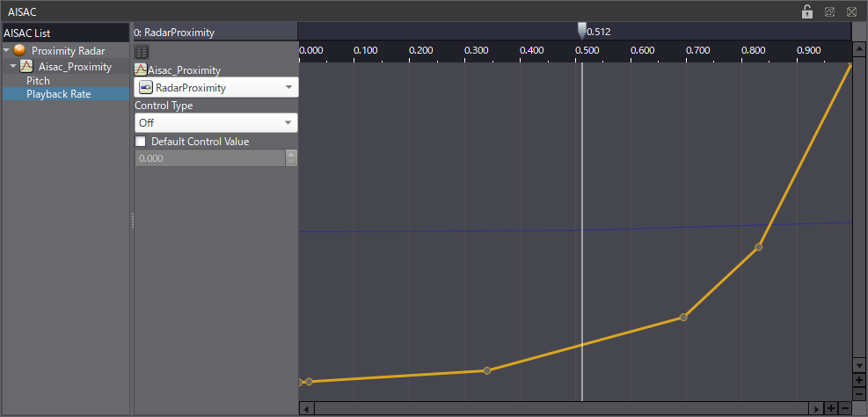
Task: Select the Proximity Radar cue row
Action: pos(66,50)
